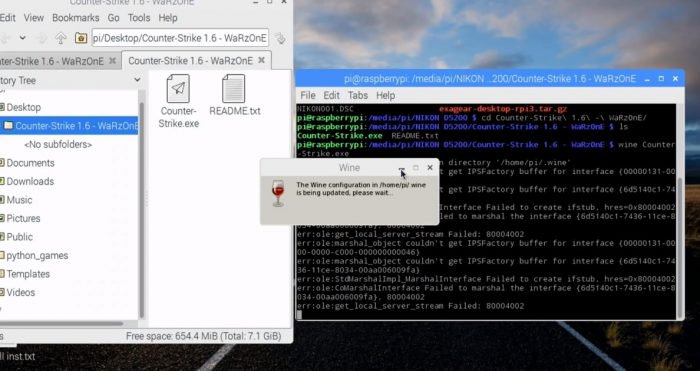Click the Wine configuration update message
The height and width of the screenshot is (371, 700).
pos(361,189)
